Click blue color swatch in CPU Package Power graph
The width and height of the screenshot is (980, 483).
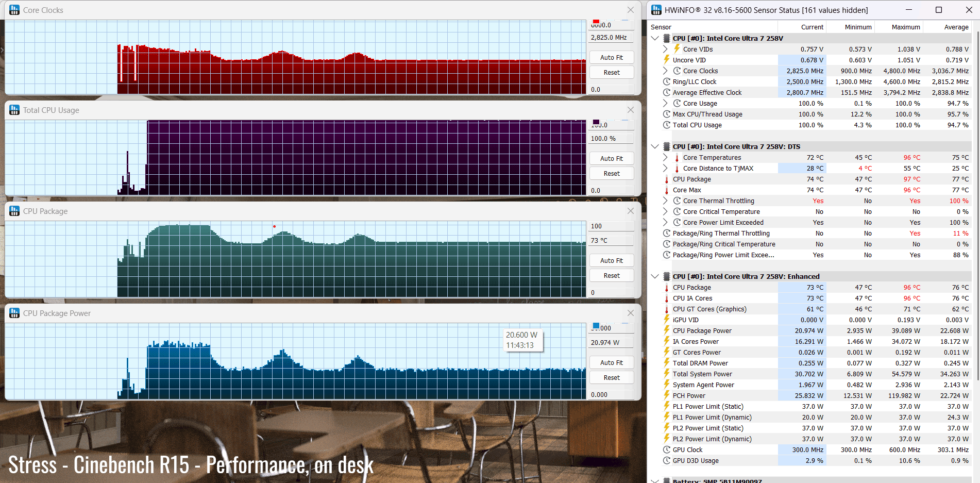click(596, 326)
